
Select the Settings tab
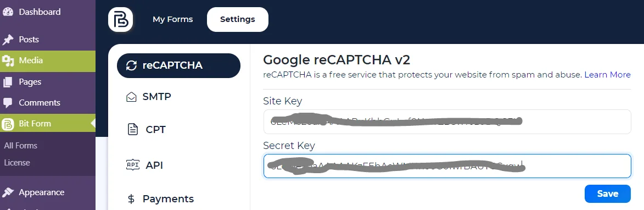pos(237,19)
